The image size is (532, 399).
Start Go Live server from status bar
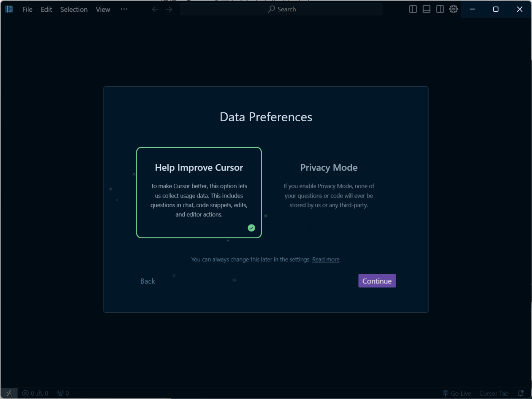pyautogui.click(x=457, y=393)
